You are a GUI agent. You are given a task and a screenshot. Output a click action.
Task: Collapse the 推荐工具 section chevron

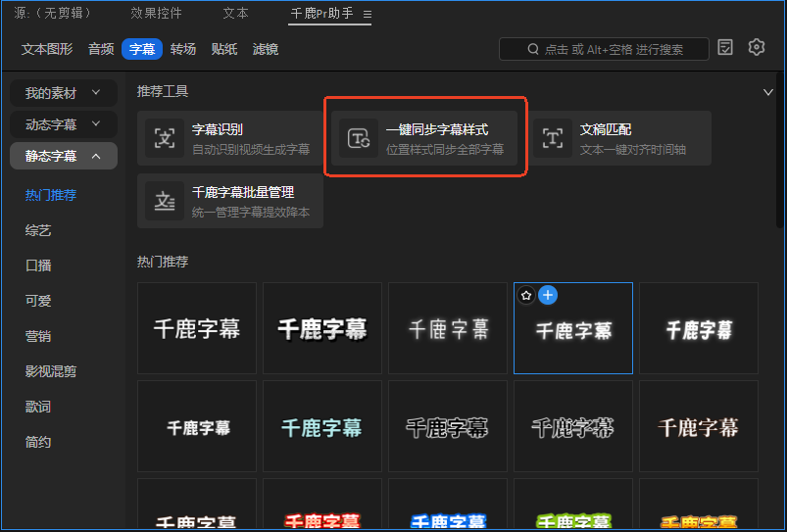click(767, 92)
